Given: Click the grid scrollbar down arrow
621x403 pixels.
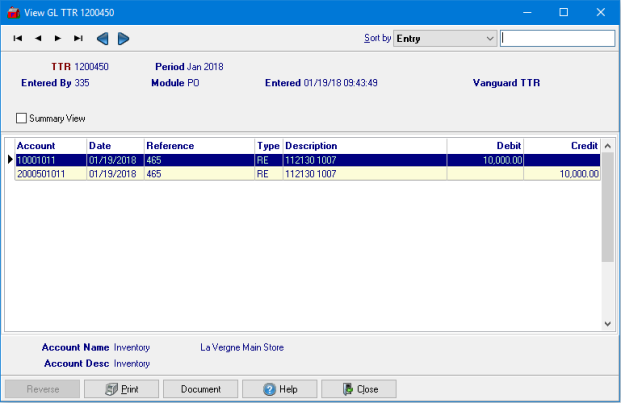Looking at the screenshot, I should click(608, 324).
